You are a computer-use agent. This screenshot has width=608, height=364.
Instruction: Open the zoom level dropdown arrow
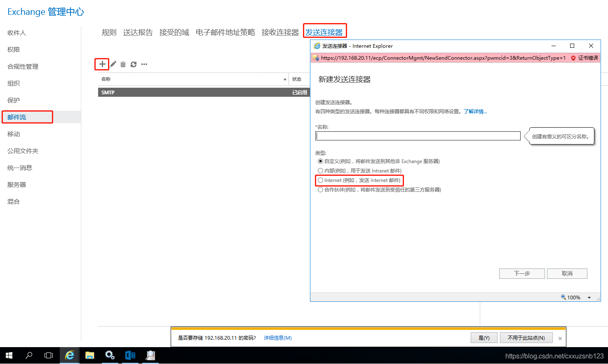coord(589,298)
